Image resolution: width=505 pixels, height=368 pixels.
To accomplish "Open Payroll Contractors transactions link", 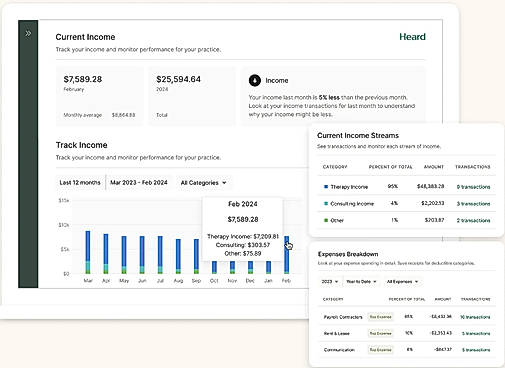I will (475, 317).
